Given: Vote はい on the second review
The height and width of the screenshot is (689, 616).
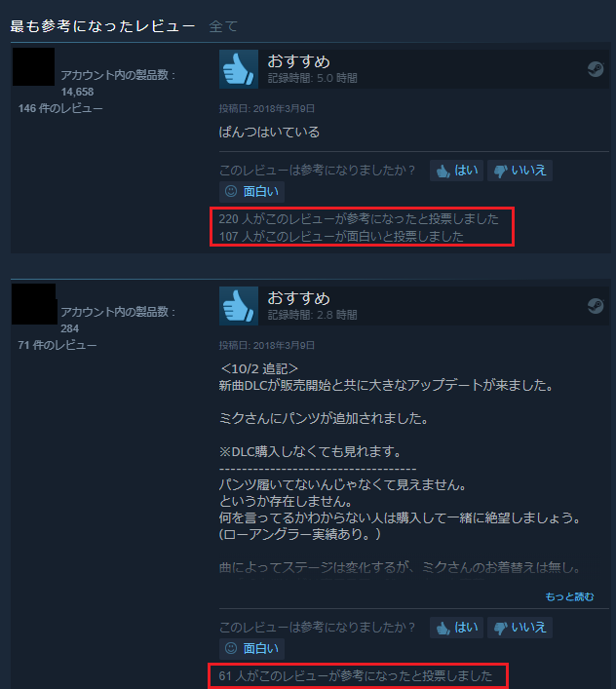Looking at the screenshot, I should [x=456, y=628].
